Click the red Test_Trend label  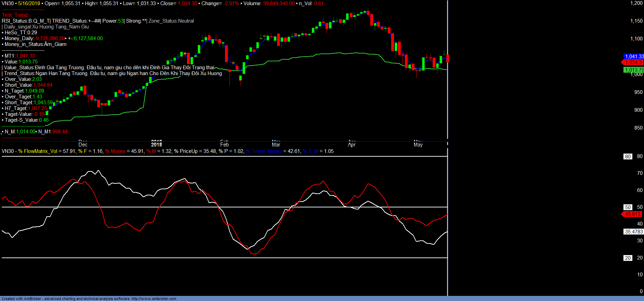pos(15,15)
